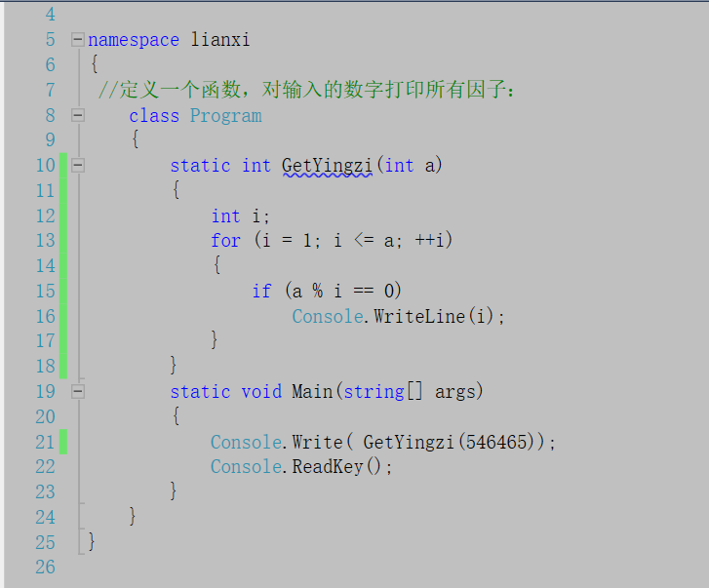Click the 'string[]' parameter type
Image resolution: width=709 pixels, height=588 pixels.
(383, 391)
